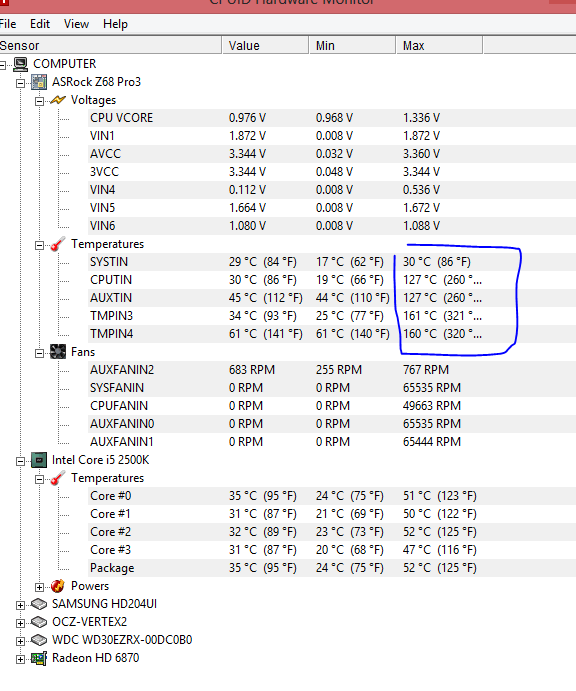Click the SAMSUNG HD204UI drive icon
The width and height of the screenshot is (576, 691).
click(x=39, y=604)
